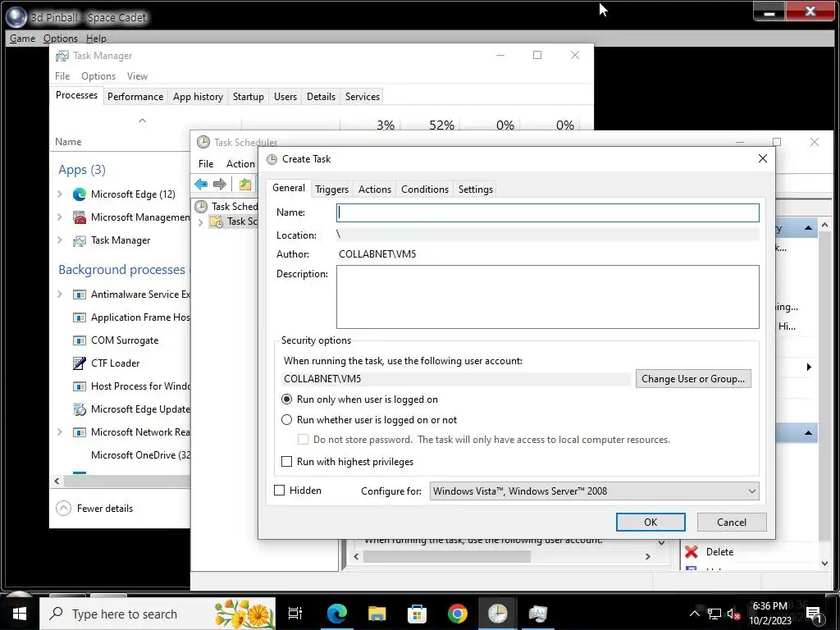Click Change User or Group button

pos(693,379)
